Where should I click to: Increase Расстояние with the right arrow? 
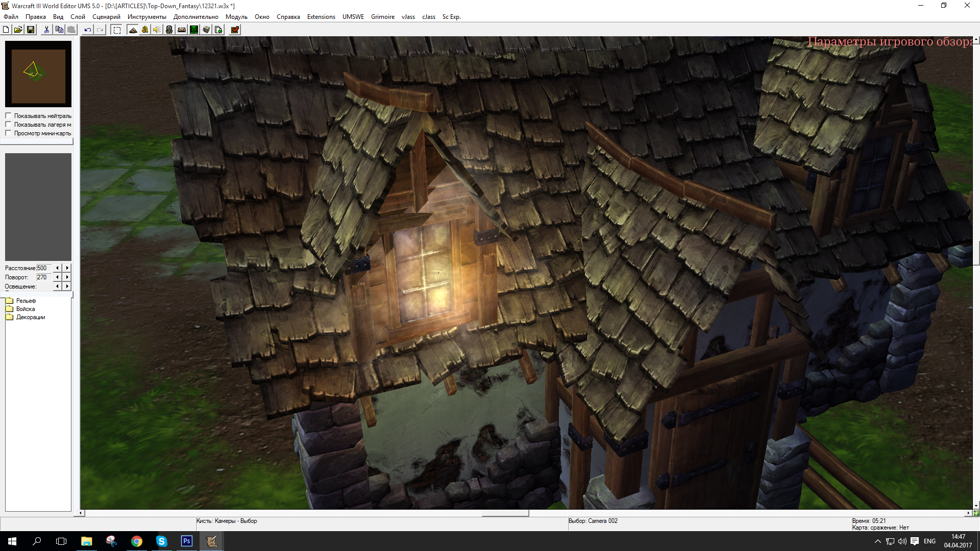coord(67,268)
